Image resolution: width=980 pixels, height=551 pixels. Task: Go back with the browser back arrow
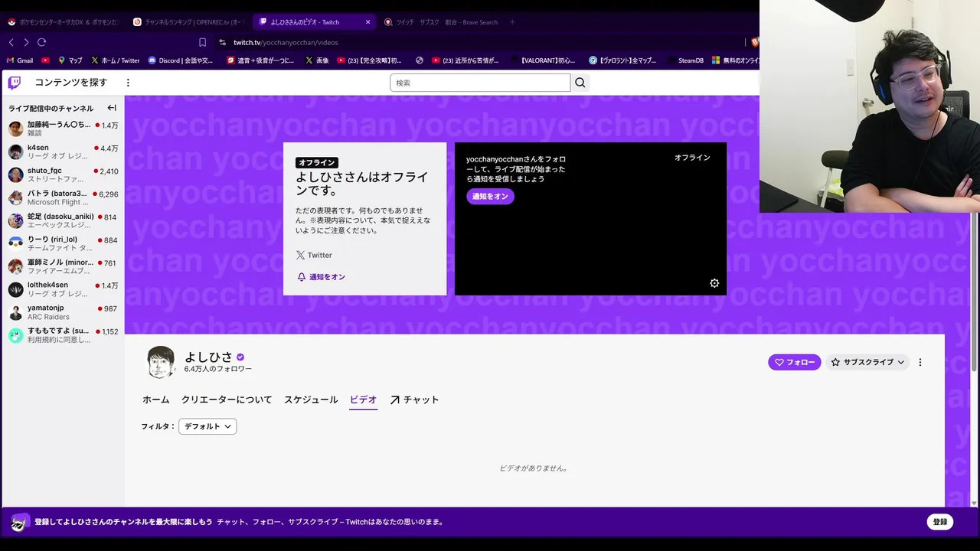pos(11,42)
